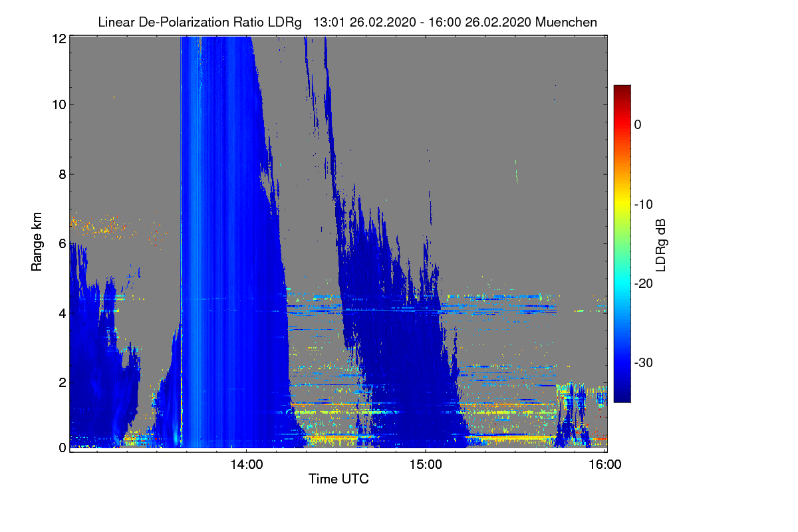
Task: Click the 0 km range tick label
Action: click(62, 448)
